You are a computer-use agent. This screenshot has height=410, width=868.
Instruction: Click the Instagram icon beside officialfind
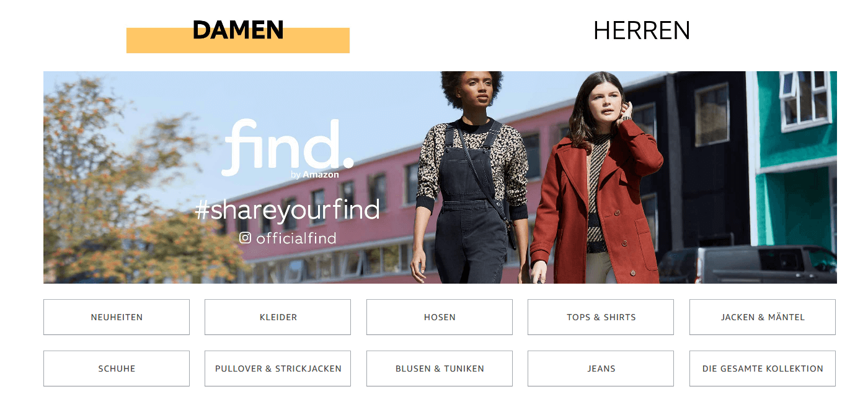point(246,238)
